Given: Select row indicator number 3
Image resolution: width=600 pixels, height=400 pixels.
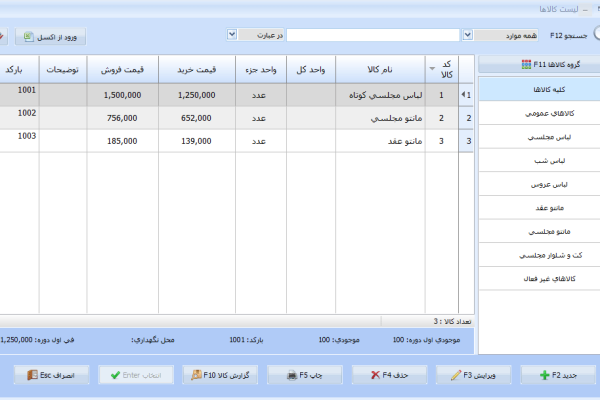Looking at the screenshot, I should pyautogui.click(x=466, y=141).
